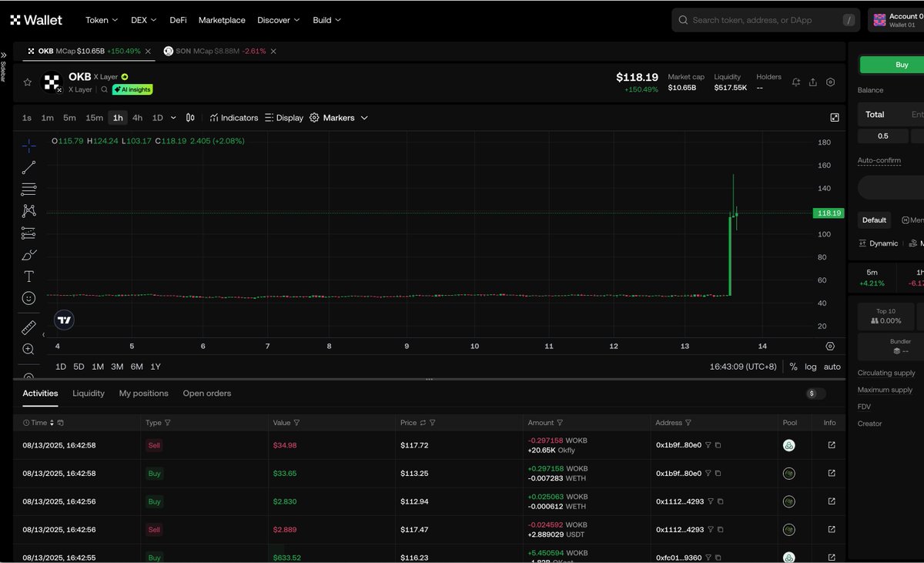Select the ruler measure tool
924x563 pixels.
(28, 327)
